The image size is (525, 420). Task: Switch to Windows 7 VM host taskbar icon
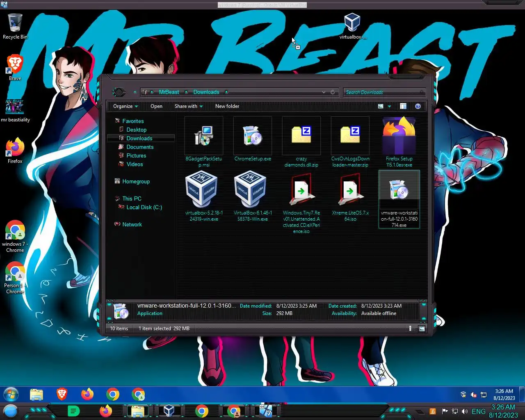pos(266,411)
